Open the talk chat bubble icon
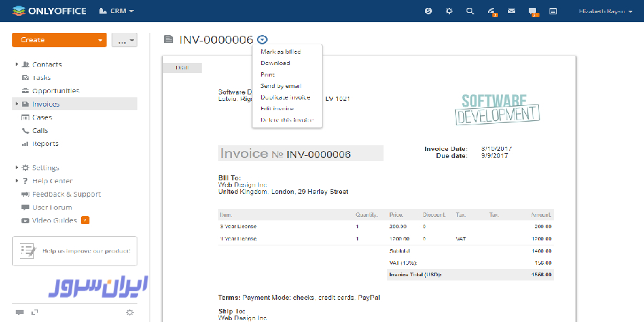This screenshot has height=322, width=644. 532,11
